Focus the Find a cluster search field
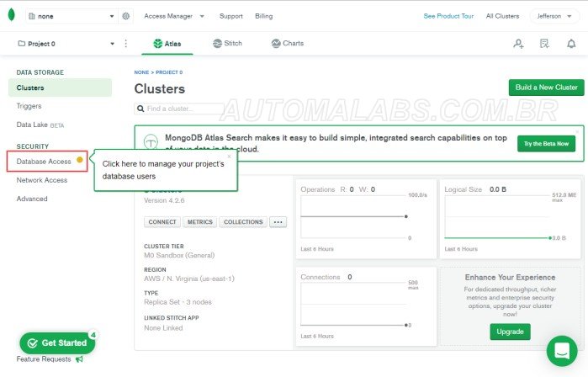This screenshot has width=588, height=377. (x=179, y=109)
